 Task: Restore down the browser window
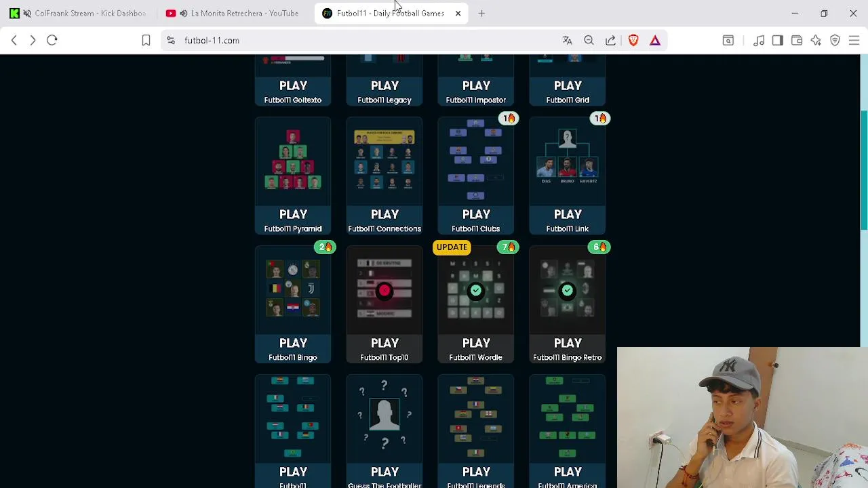click(824, 14)
